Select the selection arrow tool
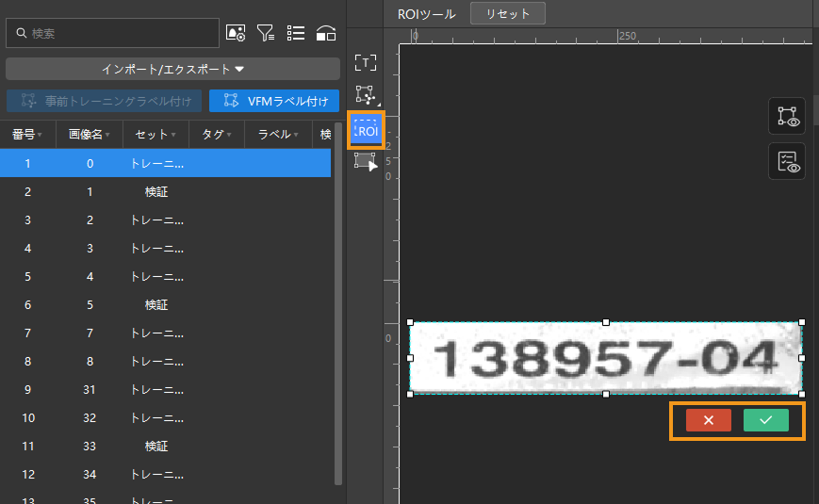819x504 pixels. (x=366, y=162)
